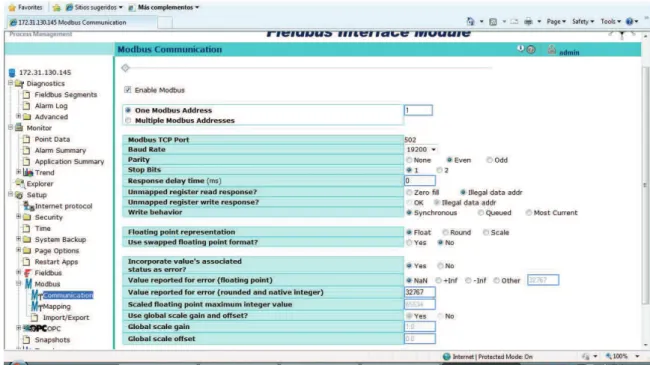Choose Zero fill for unmapped read response
The width and height of the screenshot is (650, 365).
[x=409, y=192]
